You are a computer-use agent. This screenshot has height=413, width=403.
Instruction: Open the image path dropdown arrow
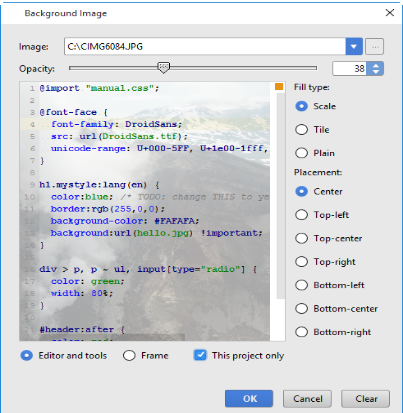coord(354,46)
